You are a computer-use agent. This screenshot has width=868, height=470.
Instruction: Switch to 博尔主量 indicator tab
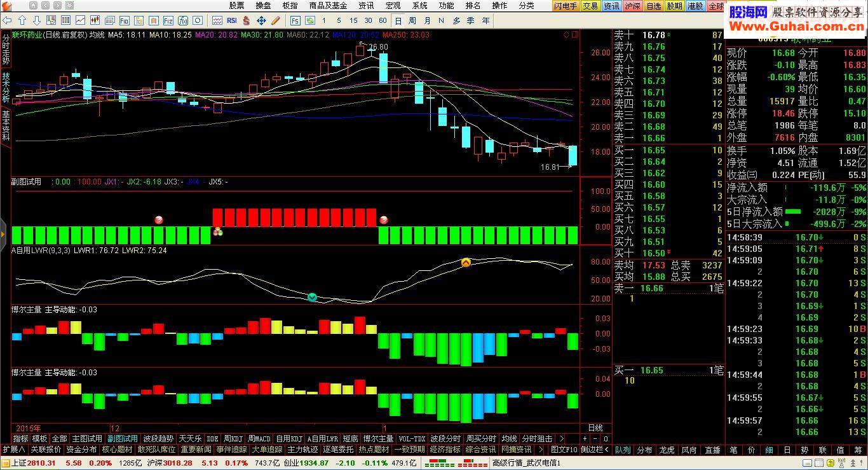click(378, 439)
